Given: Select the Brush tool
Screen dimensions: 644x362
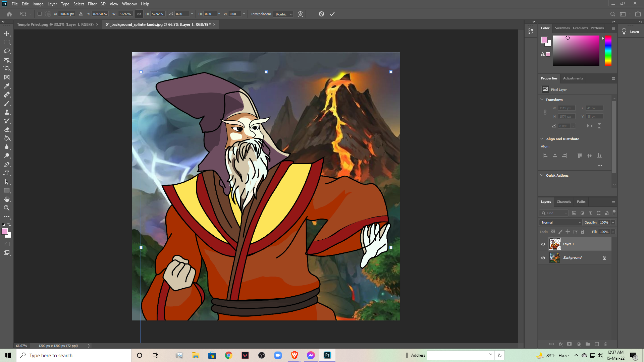Looking at the screenshot, I should click(7, 104).
